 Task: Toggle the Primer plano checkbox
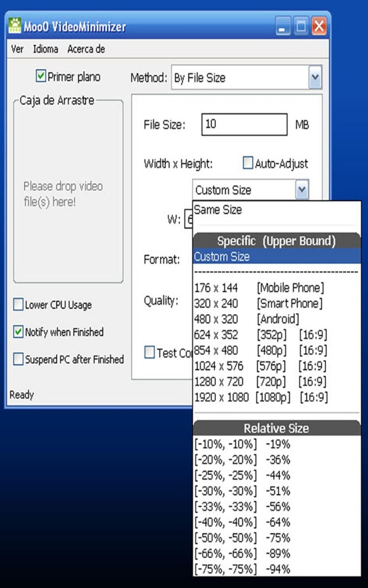coord(41,76)
